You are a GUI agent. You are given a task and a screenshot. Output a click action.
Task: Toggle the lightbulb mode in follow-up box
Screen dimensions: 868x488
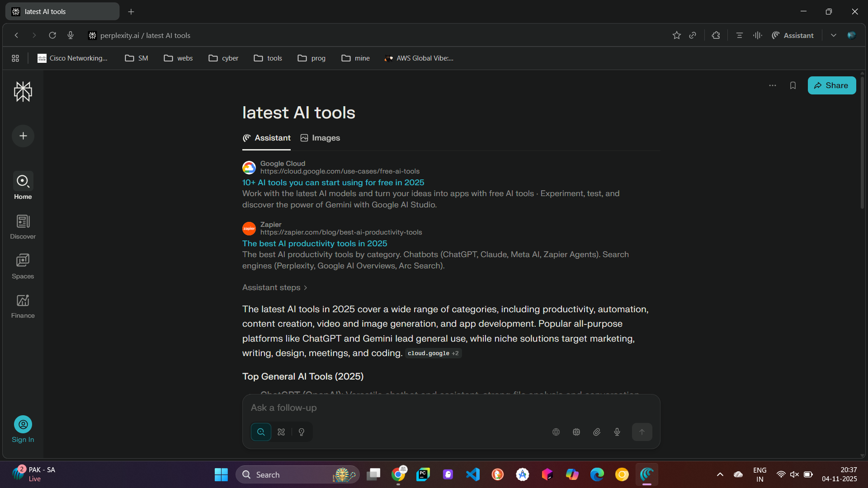302,432
